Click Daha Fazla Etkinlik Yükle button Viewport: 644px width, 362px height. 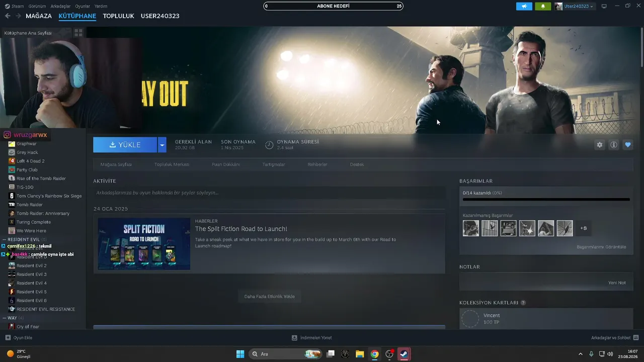pyautogui.click(x=270, y=297)
